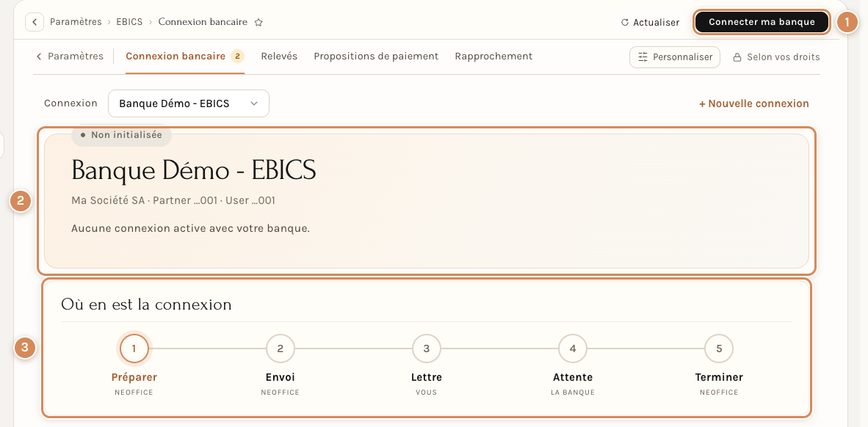Open the Connexion dropdown Banque Démo - EBICS
Screen dimensions: 868x427
click(188, 103)
